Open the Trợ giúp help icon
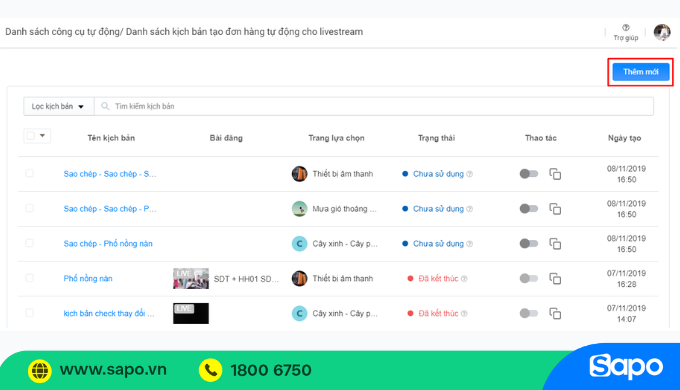Screen dimensions: 680x390 pyautogui.click(x=626, y=28)
